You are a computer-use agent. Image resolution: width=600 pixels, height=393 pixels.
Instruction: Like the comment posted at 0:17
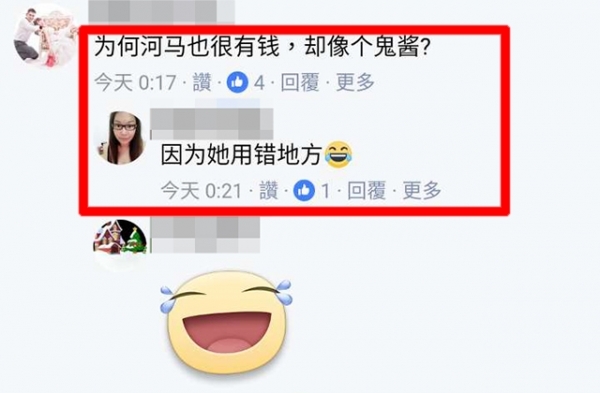(x=202, y=82)
